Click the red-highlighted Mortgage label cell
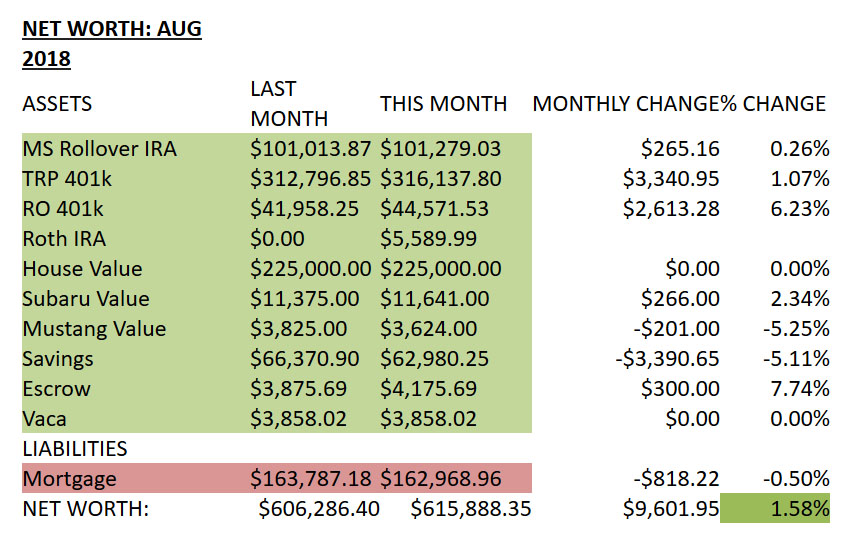849x541 pixels. [x=70, y=479]
